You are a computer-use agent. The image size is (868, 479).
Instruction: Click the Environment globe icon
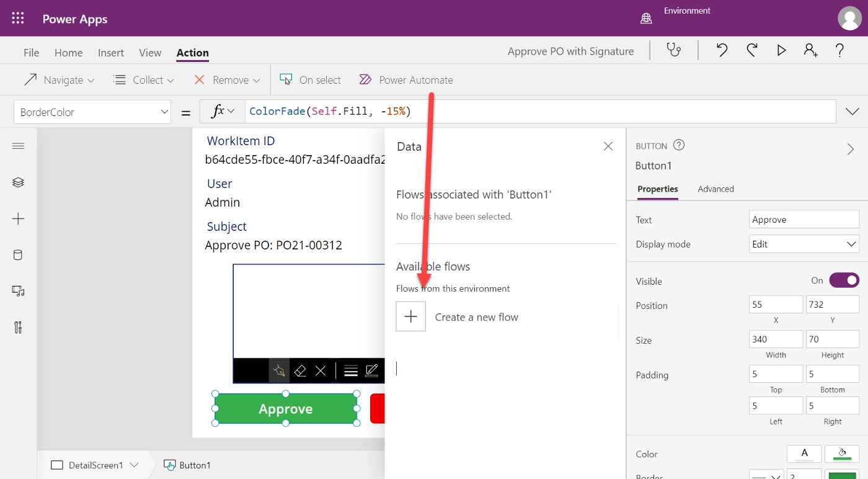[x=646, y=19]
